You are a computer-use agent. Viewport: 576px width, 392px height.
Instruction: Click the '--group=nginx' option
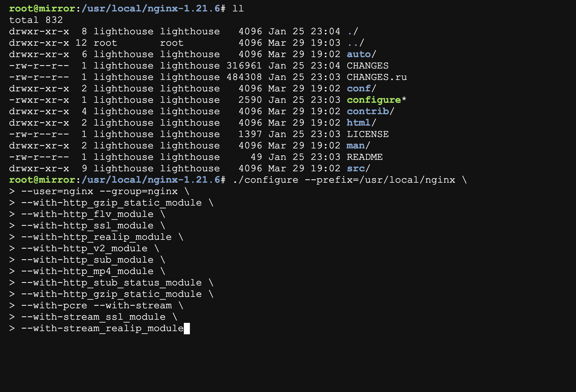139,191
